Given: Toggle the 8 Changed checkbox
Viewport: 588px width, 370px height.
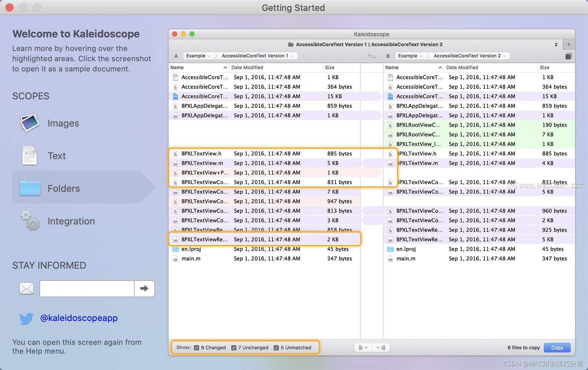Looking at the screenshot, I should pyautogui.click(x=196, y=348).
